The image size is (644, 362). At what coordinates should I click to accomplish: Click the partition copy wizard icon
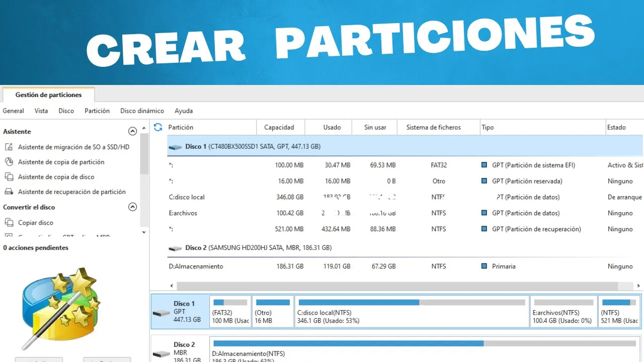tap(9, 162)
